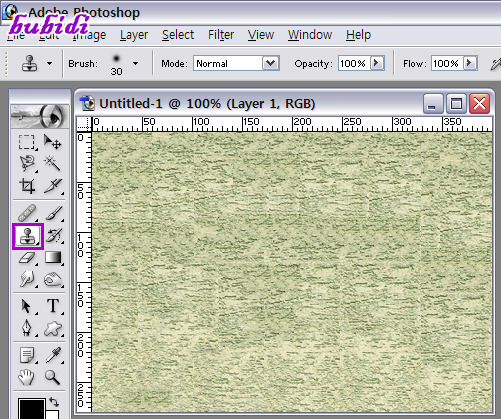The height and width of the screenshot is (419, 501).
Task: Select the Slice tool
Action: pos(53,186)
